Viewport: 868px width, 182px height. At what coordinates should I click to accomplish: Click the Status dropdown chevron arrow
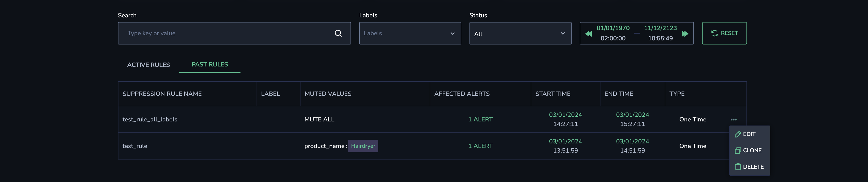562,33
